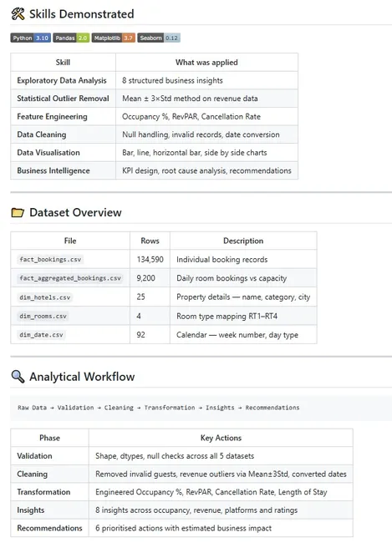
Task: Click 'Individual booking records' description
Action: pyautogui.click(x=221, y=259)
